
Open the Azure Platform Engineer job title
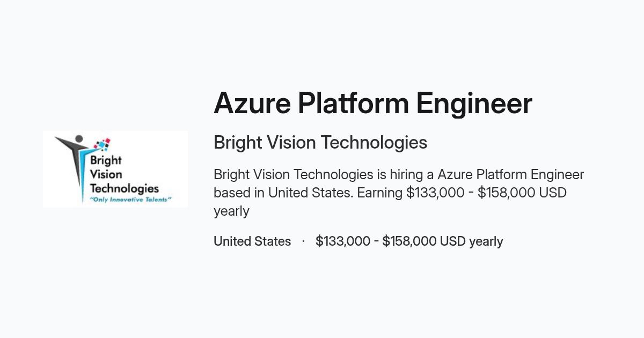[373, 104]
